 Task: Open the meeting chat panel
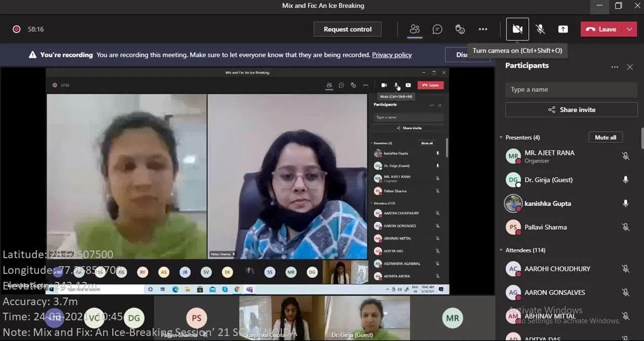point(437,29)
